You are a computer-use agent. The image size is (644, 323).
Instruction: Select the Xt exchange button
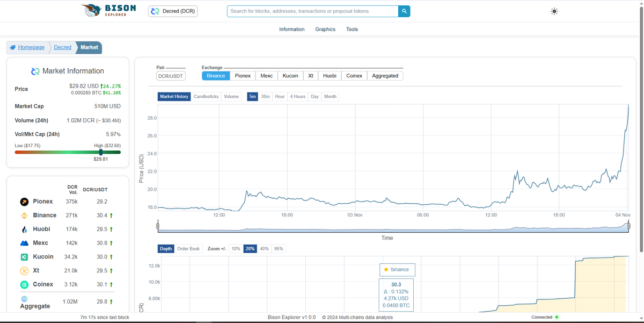coord(311,76)
